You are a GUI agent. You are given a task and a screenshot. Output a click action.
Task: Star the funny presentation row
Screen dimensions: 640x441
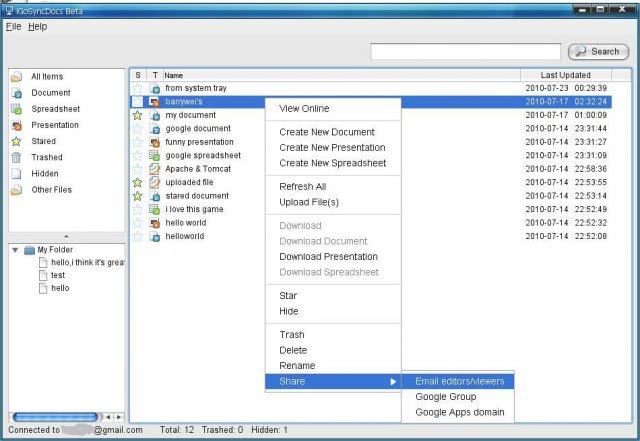click(138, 142)
